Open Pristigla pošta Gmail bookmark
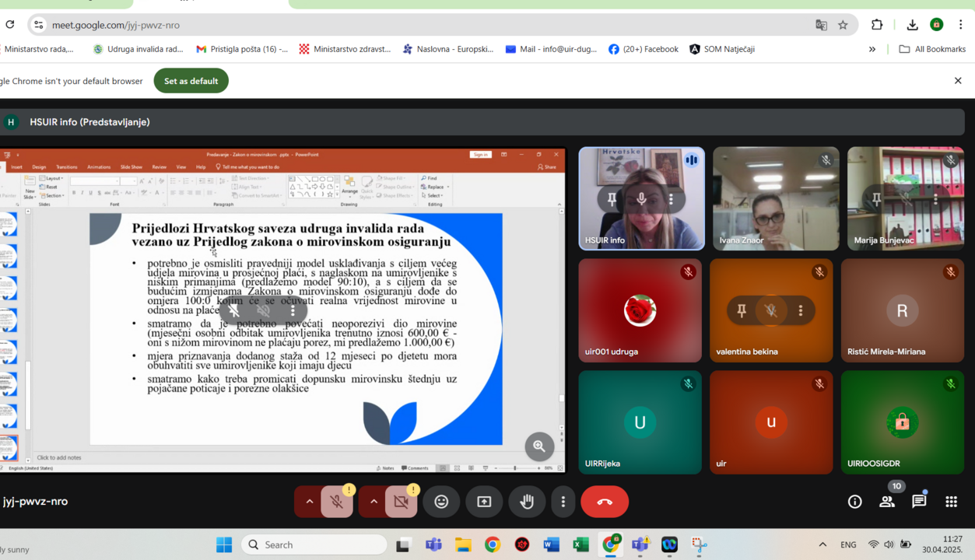The height and width of the screenshot is (560, 975). [242, 49]
